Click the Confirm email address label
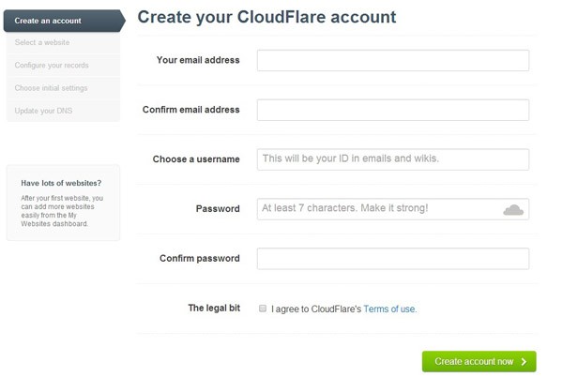This screenshot has width=563, height=392. click(191, 110)
